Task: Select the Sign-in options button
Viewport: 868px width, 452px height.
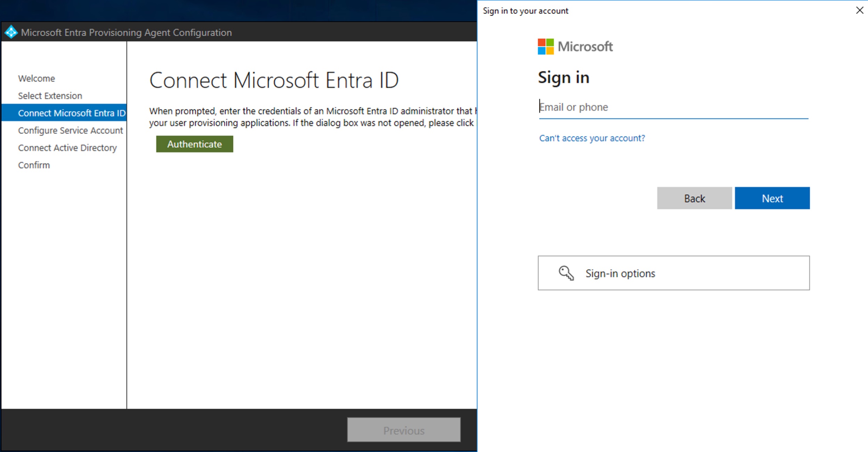Action: click(x=673, y=273)
